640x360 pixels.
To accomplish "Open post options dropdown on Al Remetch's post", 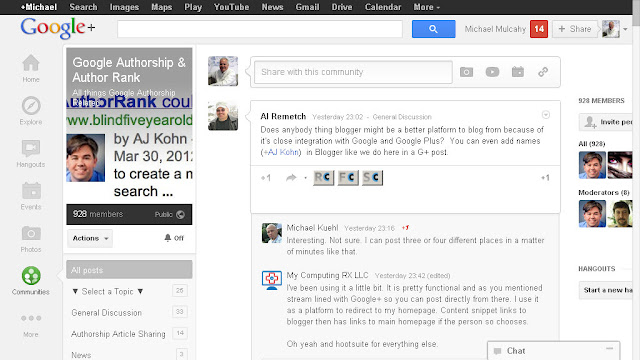I will (546, 115).
